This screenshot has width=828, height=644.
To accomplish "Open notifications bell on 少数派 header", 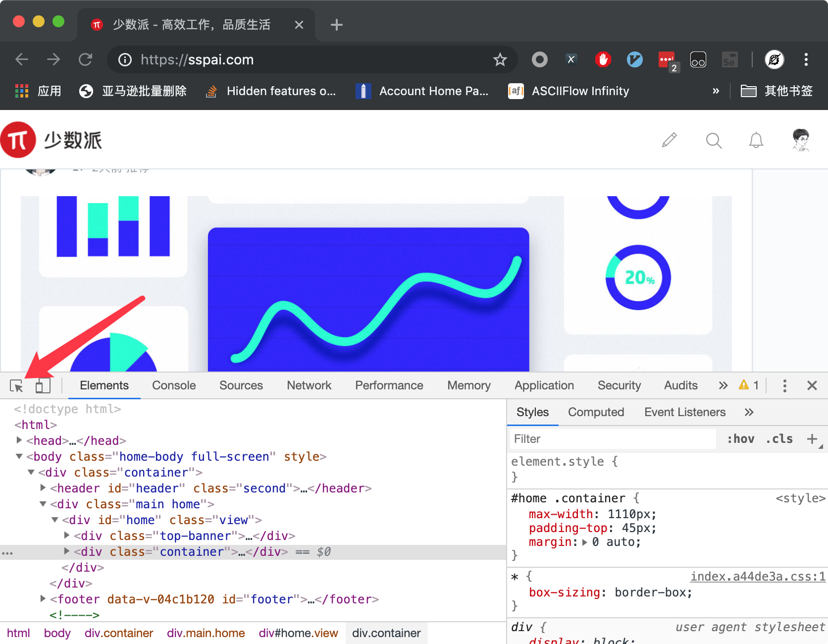I will coord(756,141).
